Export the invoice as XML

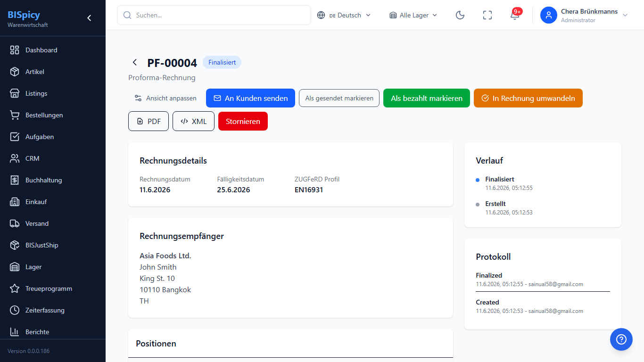click(193, 121)
